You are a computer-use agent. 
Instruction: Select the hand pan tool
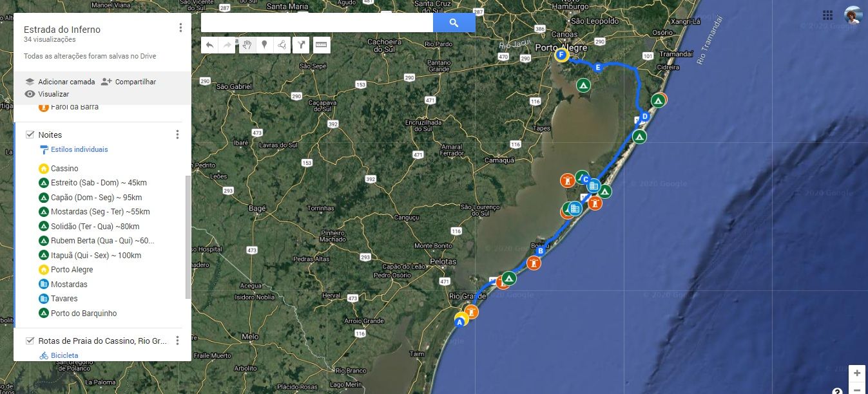pyautogui.click(x=247, y=44)
